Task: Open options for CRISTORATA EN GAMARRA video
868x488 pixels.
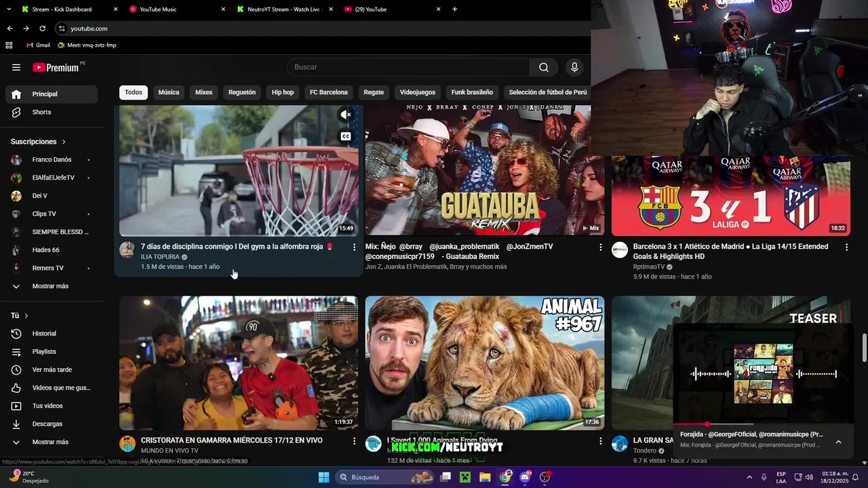Action: pos(354,441)
